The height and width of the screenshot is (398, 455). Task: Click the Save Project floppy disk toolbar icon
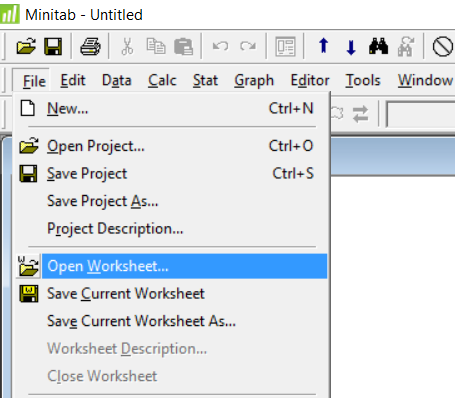point(53,46)
